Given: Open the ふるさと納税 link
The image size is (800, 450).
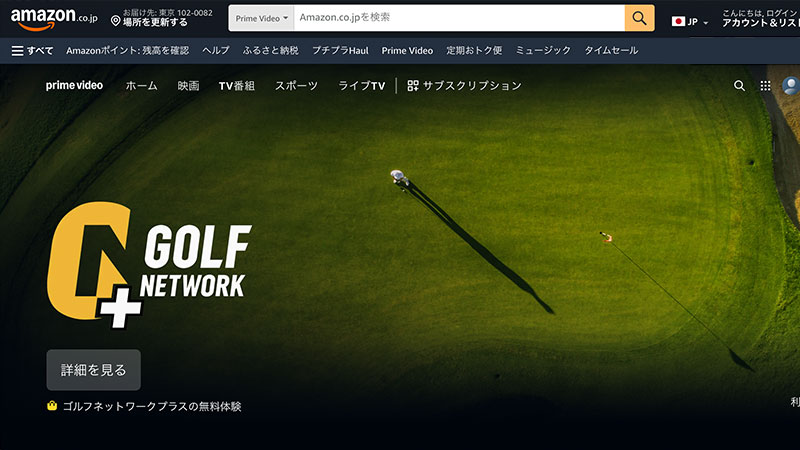Looking at the screenshot, I should pyautogui.click(x=270, y=51).
